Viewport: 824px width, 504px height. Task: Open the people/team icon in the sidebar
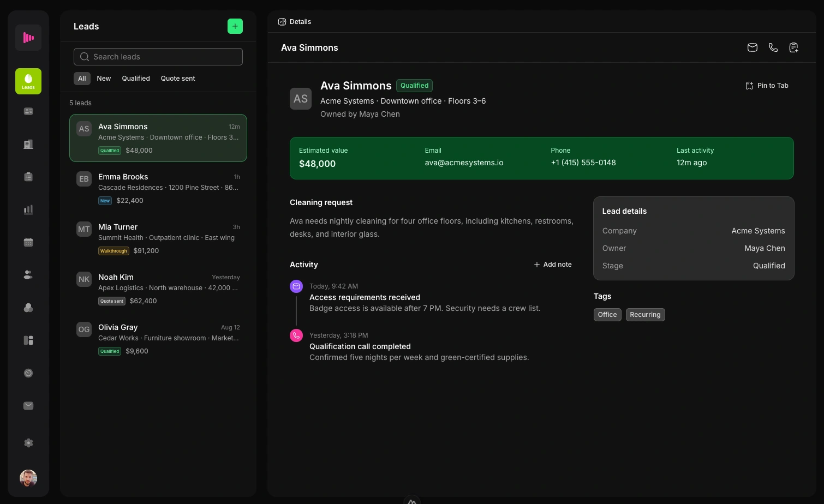28,275
